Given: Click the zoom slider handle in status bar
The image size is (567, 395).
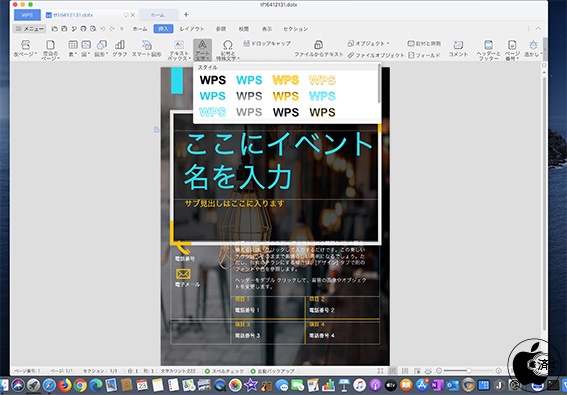Looking at the screenshot, I should pyautogui.click(x=469, y=371).
